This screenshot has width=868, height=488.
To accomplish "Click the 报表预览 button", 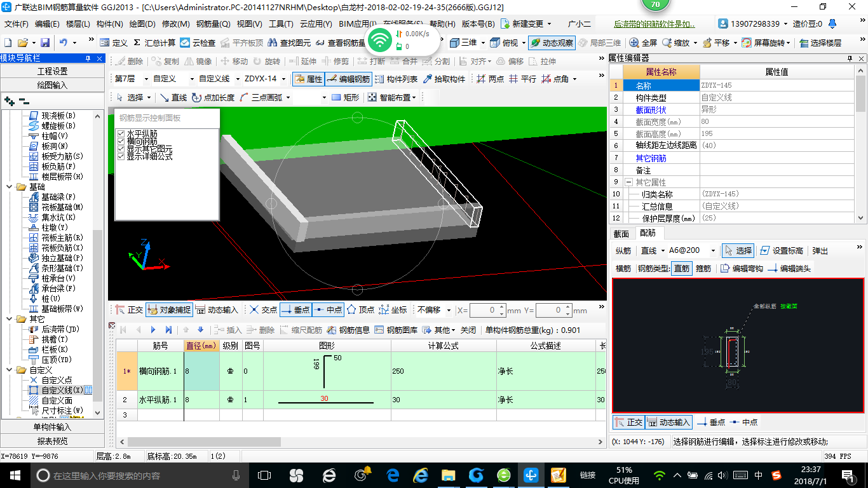I will coord(52,441).
